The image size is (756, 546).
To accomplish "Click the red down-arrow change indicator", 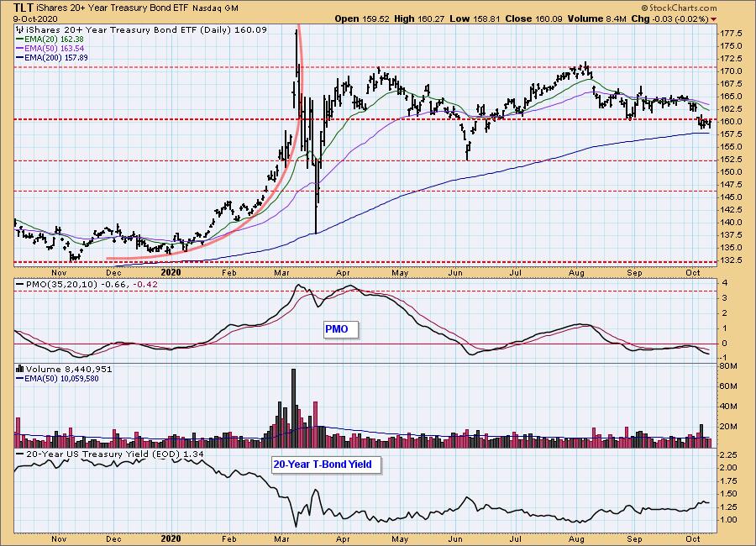I will 713,19.
